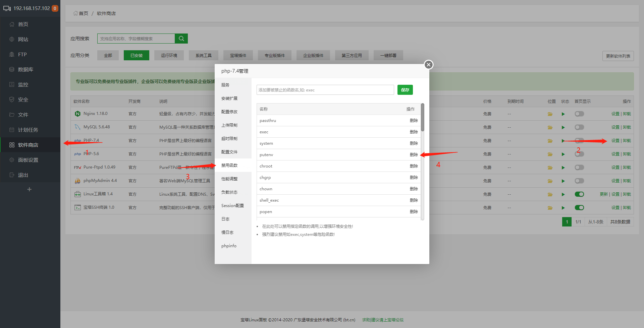Select the 上传限制 tab
The width and height of the screenshot is (644, 328).
coord(233,125)
